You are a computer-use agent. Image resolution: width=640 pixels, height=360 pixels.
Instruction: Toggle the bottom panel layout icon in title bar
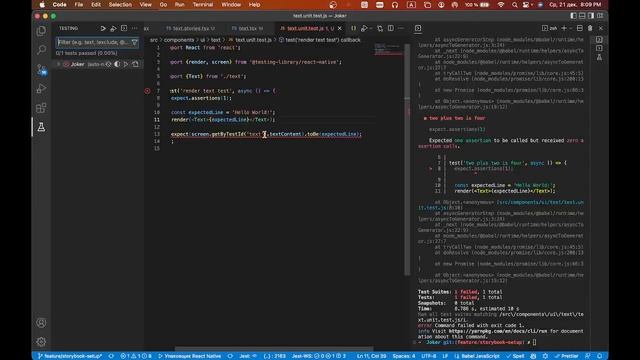coord(582,16)
